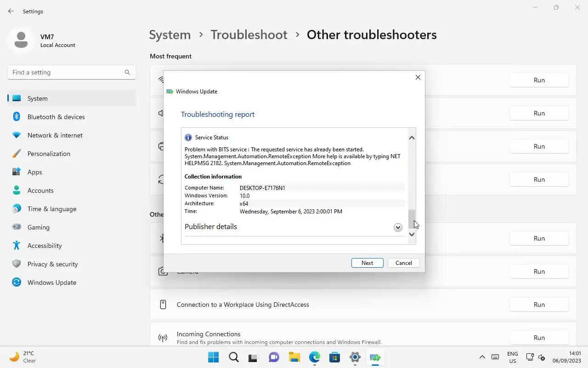Click the Settings back arrow
Screen dimensions: 588x368
click(x=11, y=11)
